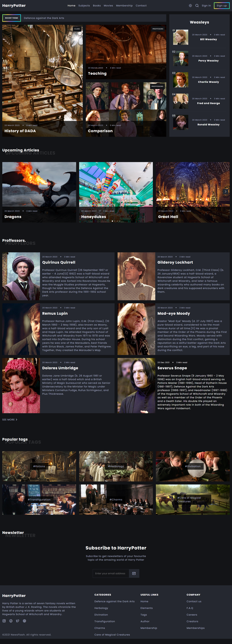
Task: Open the Bill Weasley article link
Action: point(208,39)
